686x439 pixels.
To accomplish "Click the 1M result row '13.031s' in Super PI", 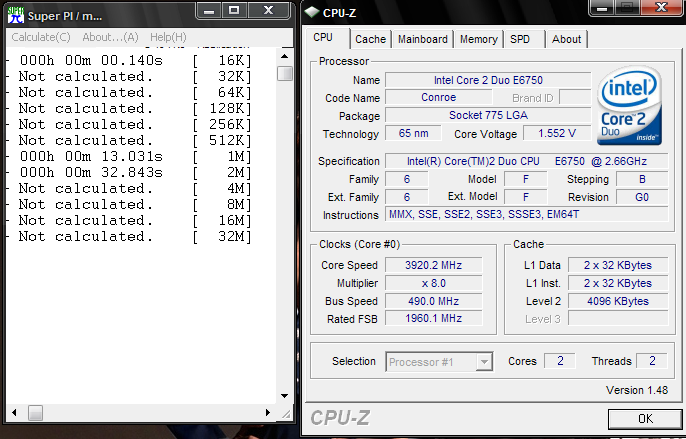I will [x=135, y=156].
